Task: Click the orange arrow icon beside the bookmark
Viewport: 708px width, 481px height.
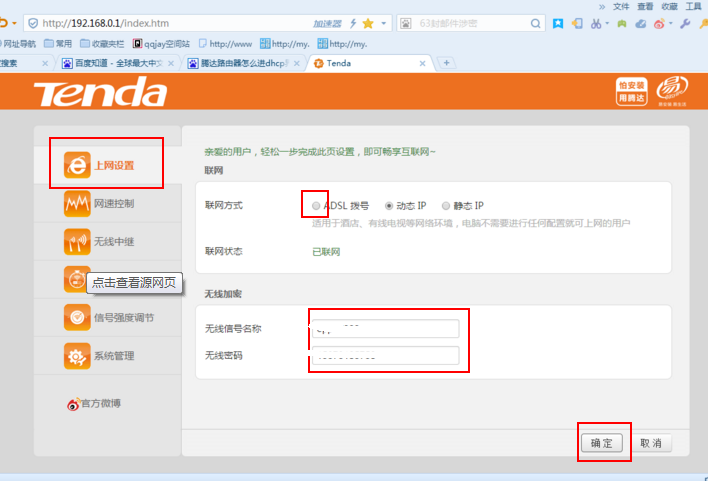Action: pos(577,23)
